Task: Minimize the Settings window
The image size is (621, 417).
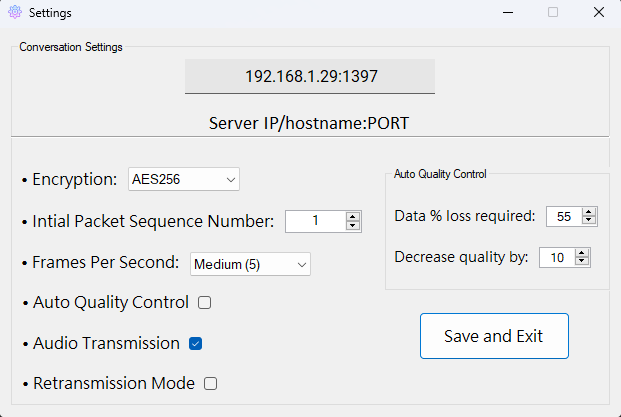Action: click(x=506, y=13)
